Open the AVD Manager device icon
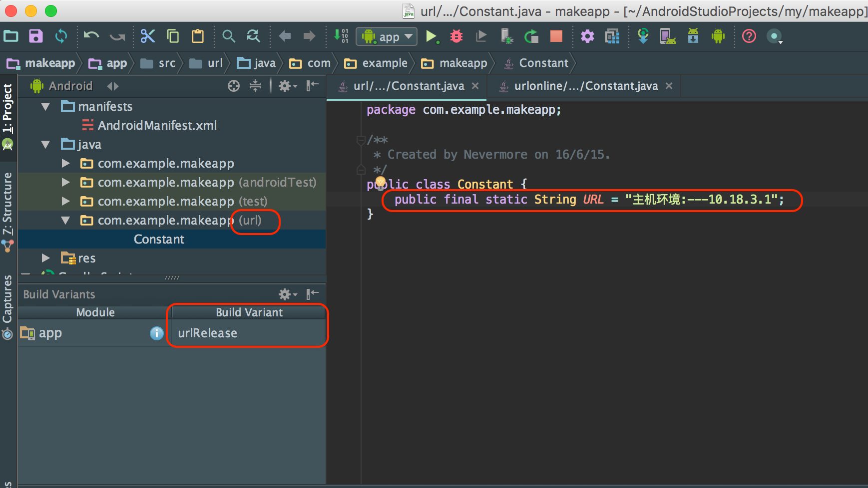The image size is (868, 488). coord(668,36)
